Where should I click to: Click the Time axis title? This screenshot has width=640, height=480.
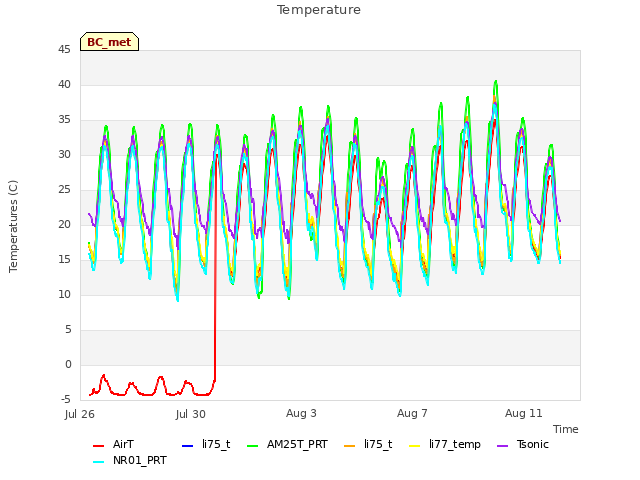pos(566,429)
